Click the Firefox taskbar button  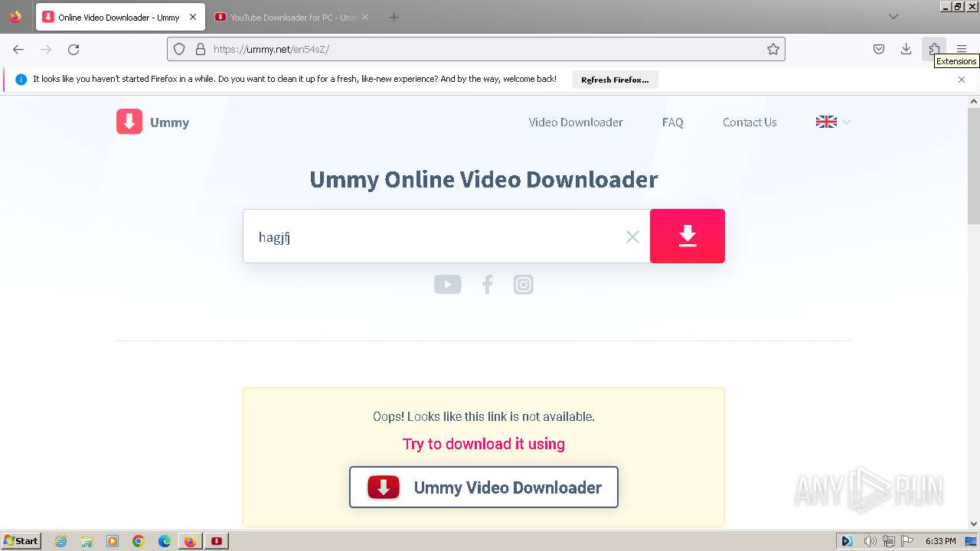tap(190, 541)
